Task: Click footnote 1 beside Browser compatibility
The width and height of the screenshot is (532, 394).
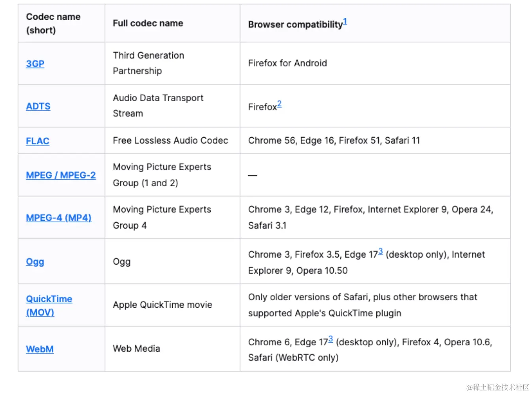Action: coord(345,21)
